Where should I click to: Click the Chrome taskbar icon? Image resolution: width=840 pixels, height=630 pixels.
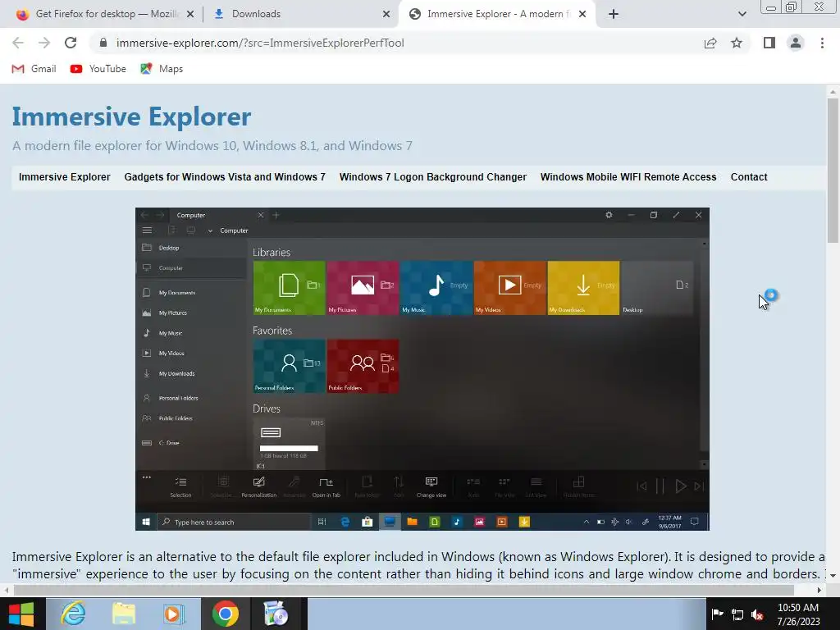[x=225, y=614]
